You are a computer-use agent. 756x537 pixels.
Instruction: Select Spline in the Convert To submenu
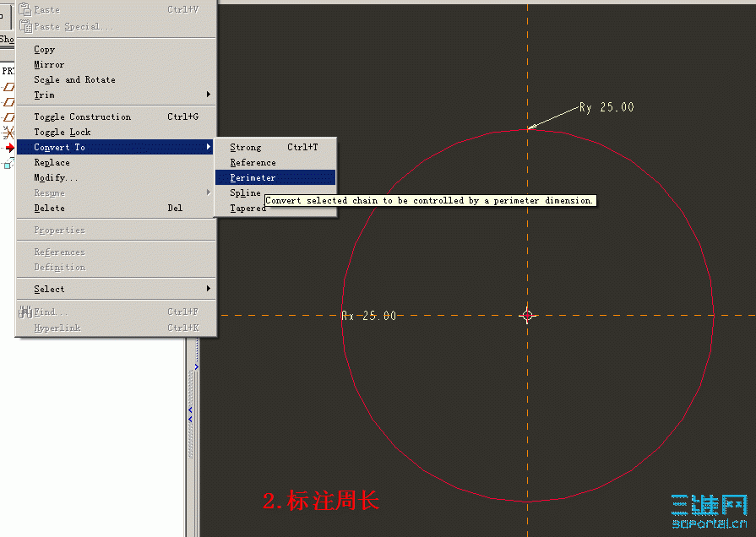[245, 193]
